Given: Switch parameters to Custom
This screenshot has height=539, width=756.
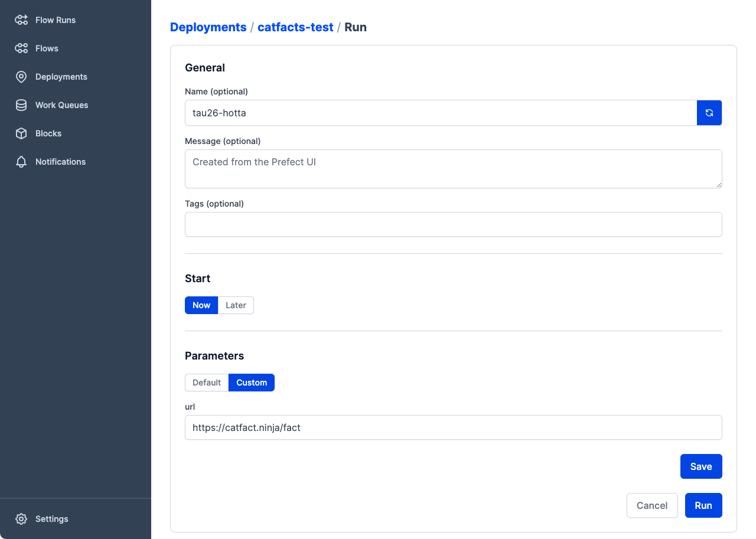Looking at the screenshot, I should (x=252, y=383).
